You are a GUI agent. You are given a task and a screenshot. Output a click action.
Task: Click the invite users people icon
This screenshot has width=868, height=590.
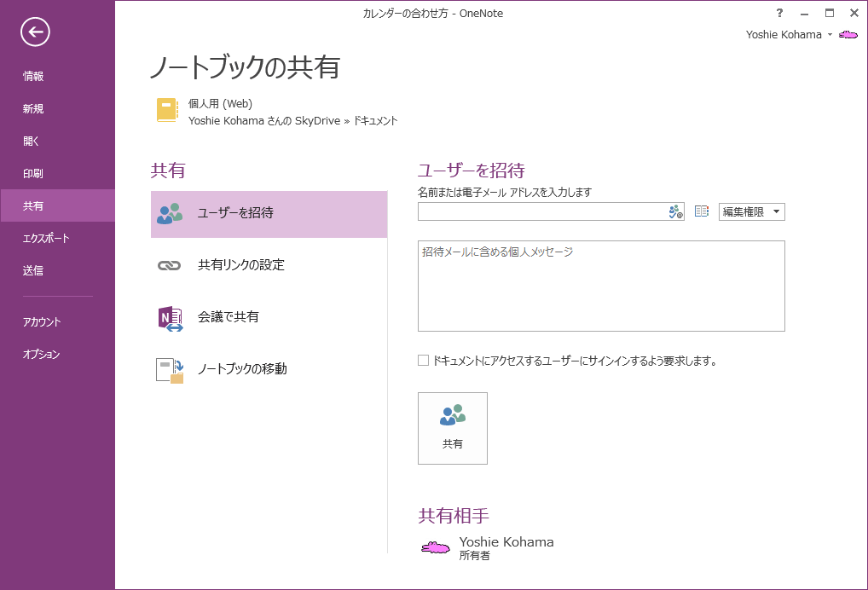click(x=170, y=214)
